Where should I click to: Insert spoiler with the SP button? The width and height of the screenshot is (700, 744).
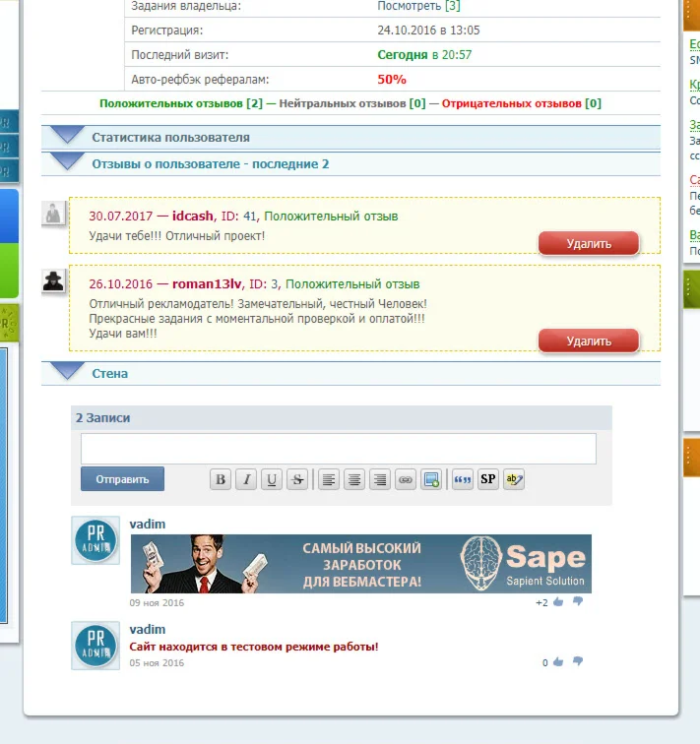coord(488,479)
